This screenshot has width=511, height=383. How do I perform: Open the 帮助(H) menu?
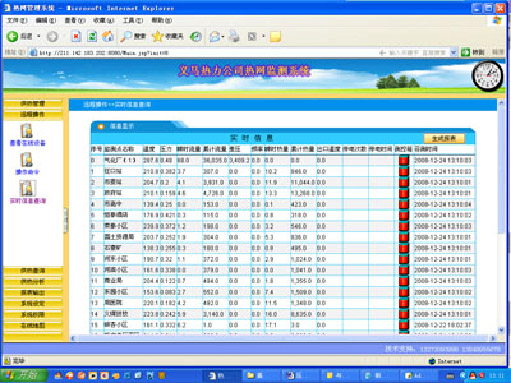click(162, 20)
